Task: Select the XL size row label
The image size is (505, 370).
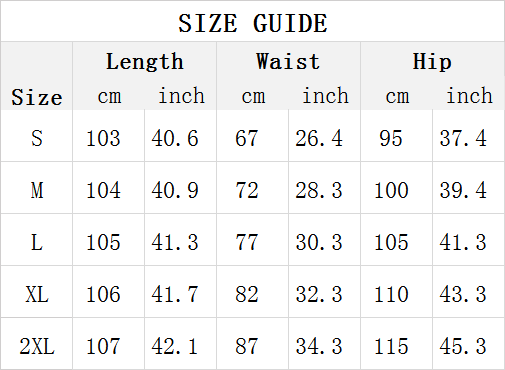Action: click(x=37, y=294)
